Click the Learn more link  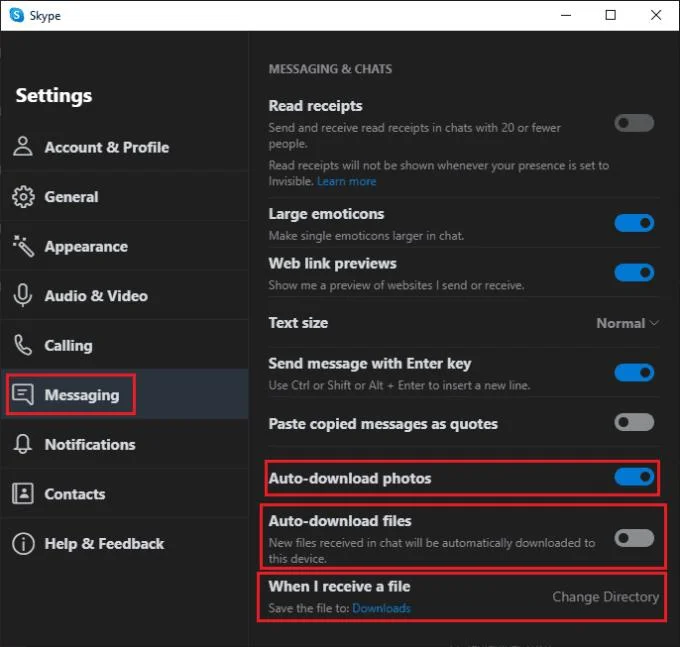pyautogui.click(x=347, y=181)
